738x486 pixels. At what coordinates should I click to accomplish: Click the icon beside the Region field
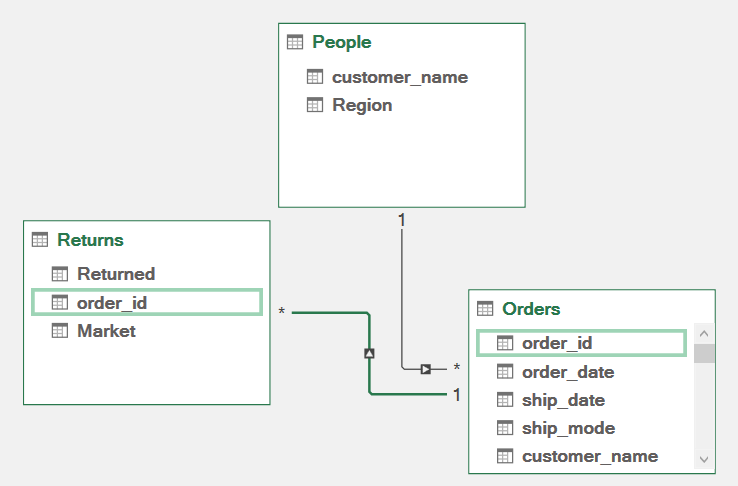[315, 105]
